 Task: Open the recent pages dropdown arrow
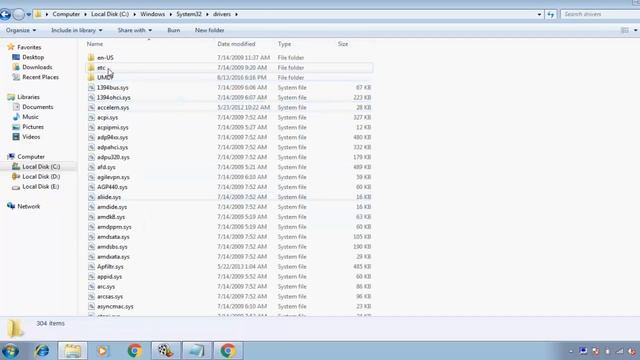[x=29, y=14]
